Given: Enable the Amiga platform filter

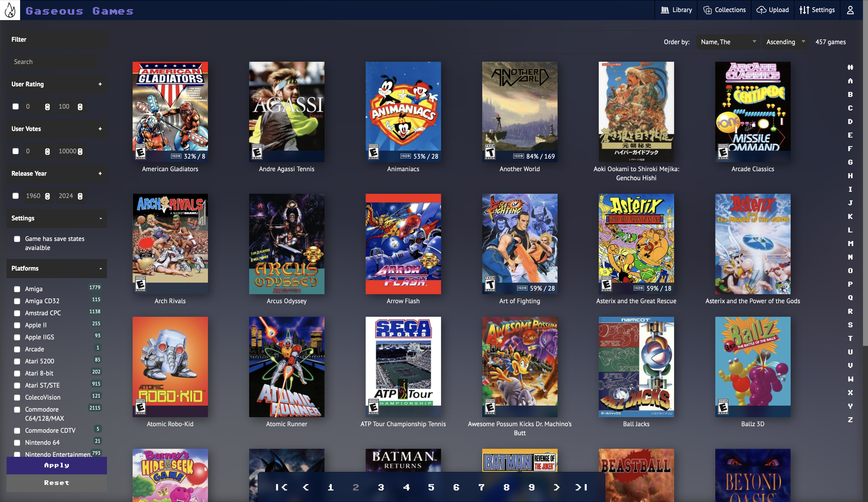Looking at the screenshot, I should (x=17, y=289).
